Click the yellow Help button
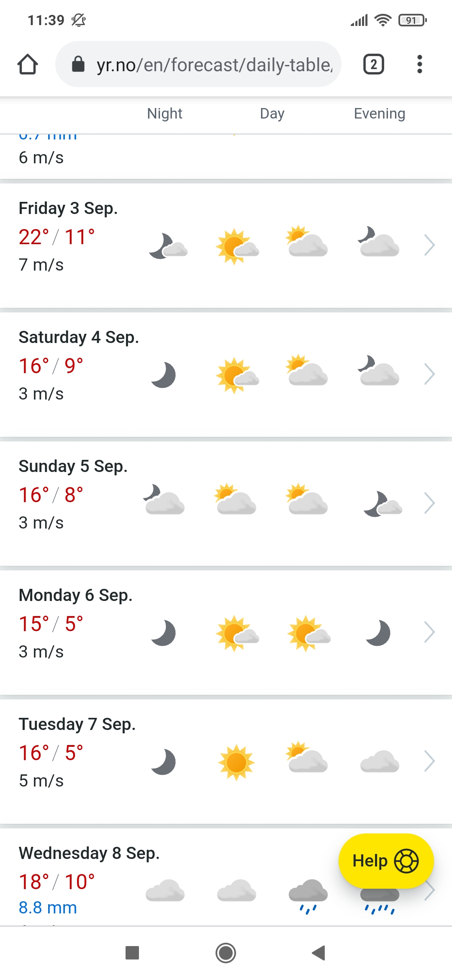Screen dimensions: 452x980 (x=385, y=861)
